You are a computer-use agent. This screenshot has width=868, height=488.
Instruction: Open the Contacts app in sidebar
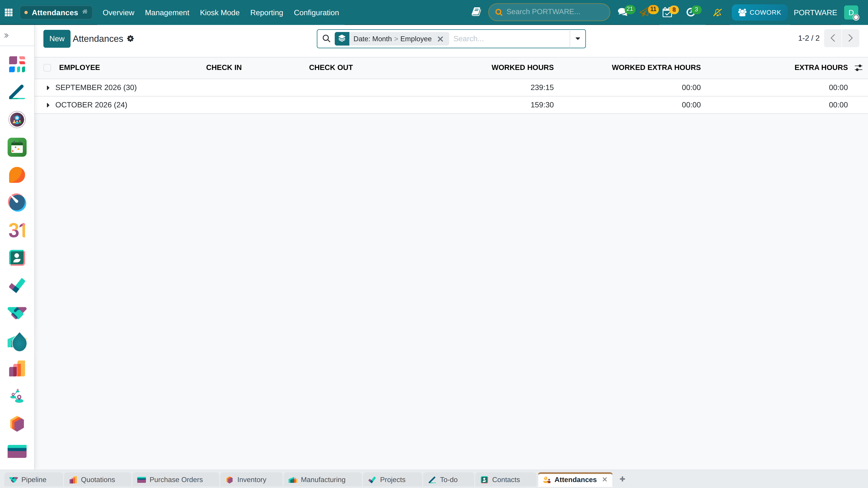tap(17, 258)
